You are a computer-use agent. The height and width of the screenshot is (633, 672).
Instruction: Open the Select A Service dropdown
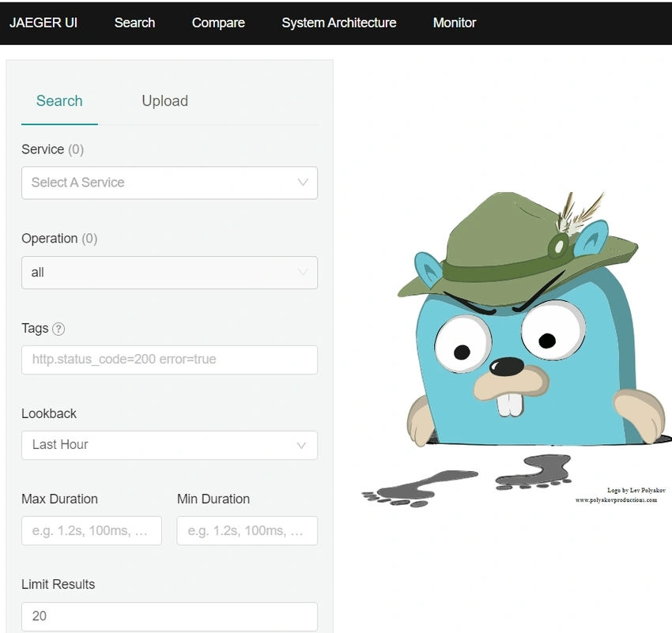[169, 183]
